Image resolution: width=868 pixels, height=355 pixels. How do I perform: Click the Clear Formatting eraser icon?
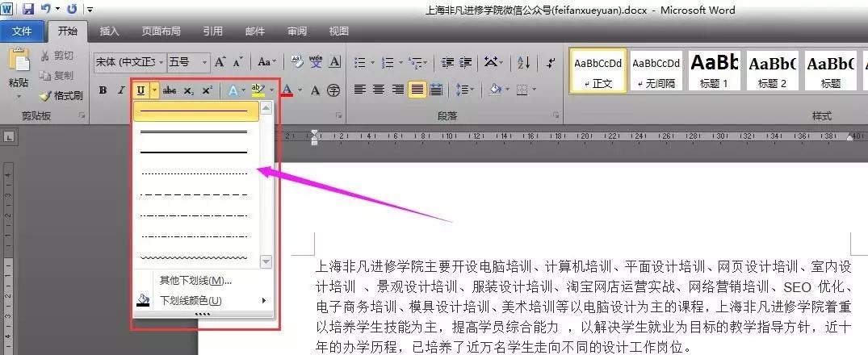point(296,62)
